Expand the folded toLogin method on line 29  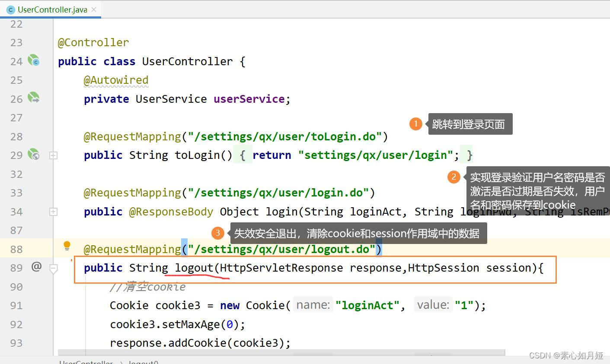coord(54,155)
